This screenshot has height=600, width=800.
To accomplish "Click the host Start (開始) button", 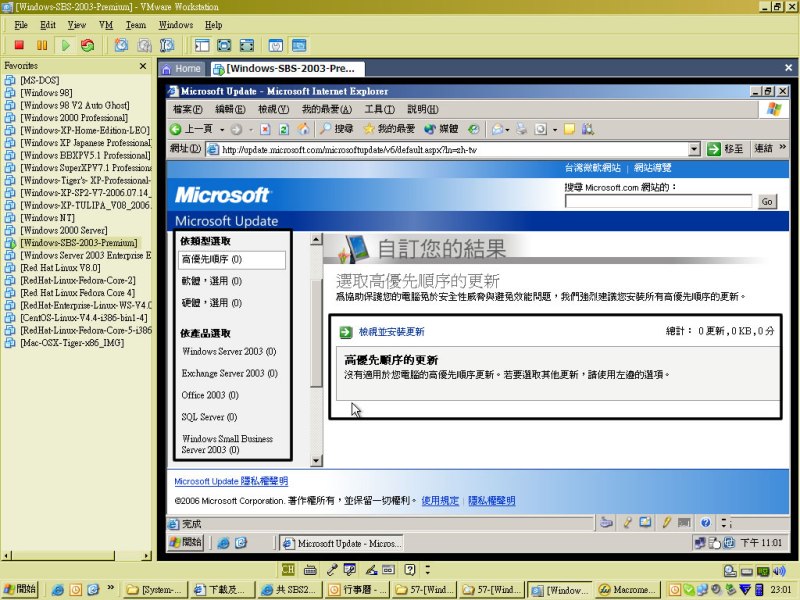I will 20,589.
